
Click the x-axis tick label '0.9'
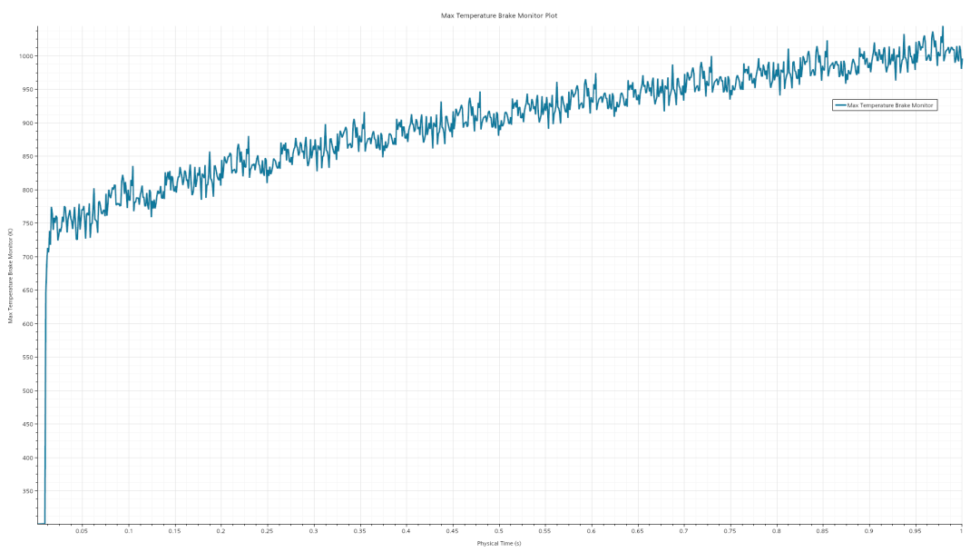point(868,531)
